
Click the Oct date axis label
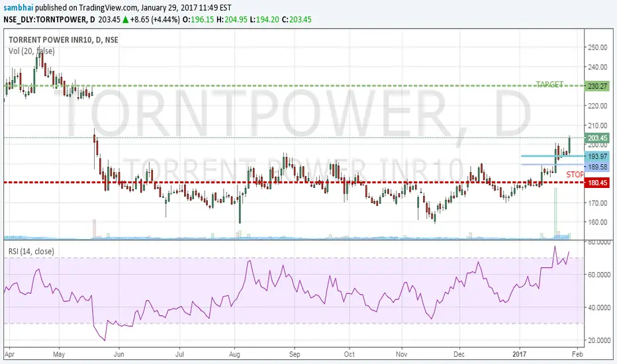pos(349,354)
